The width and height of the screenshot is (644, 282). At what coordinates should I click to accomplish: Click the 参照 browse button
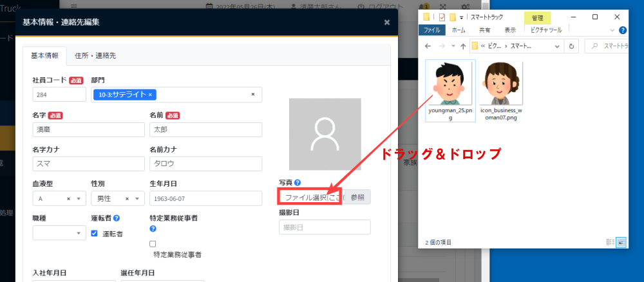pyautogui.click(x=357, y=197)
